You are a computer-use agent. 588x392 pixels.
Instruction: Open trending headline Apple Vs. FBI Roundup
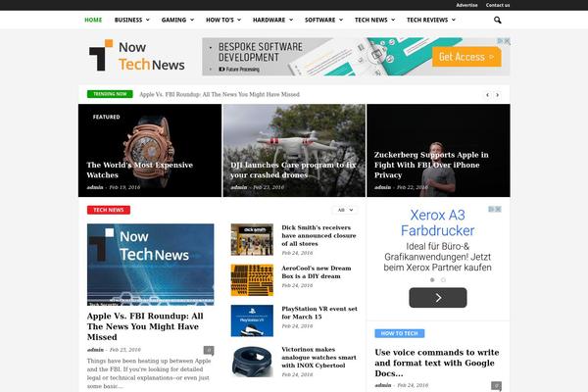point(220,94)
